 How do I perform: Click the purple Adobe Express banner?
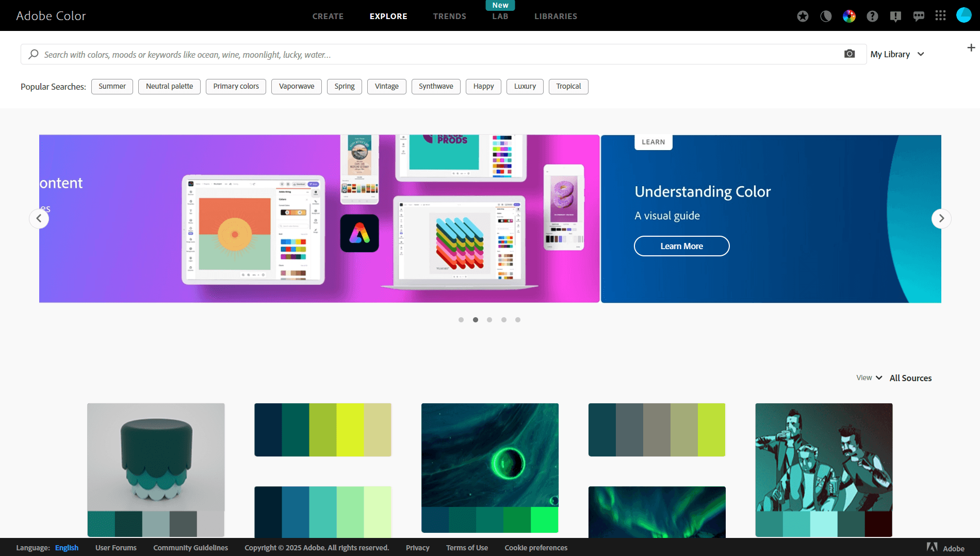point(319,219)
